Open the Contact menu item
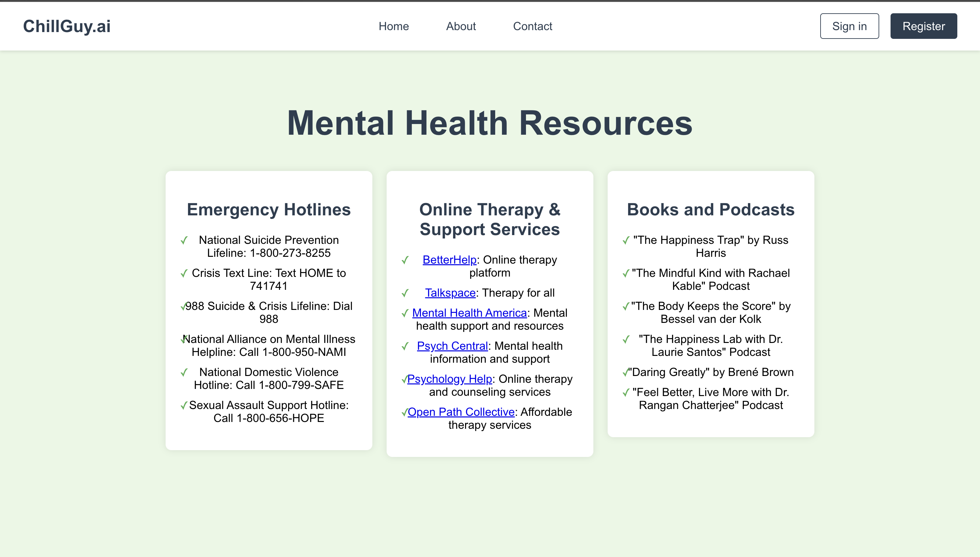Screen dimensions: 980x557 pyautogui.click(x=532, y=26)
